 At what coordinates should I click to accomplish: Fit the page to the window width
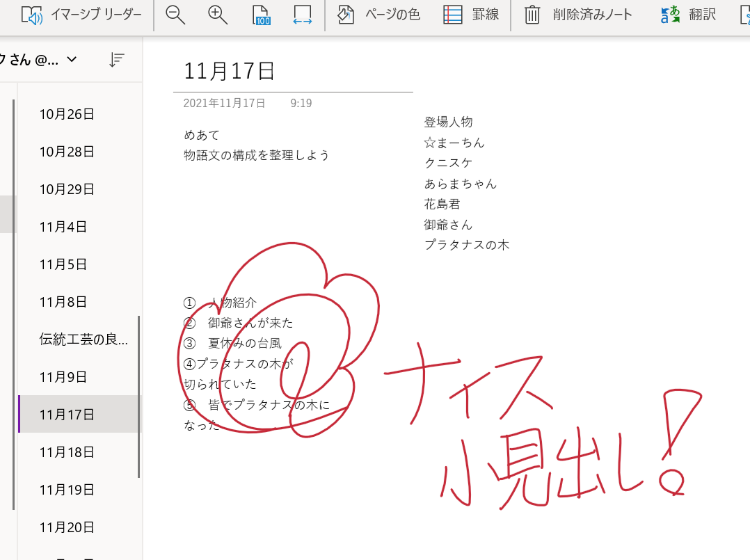coord(302,14)
